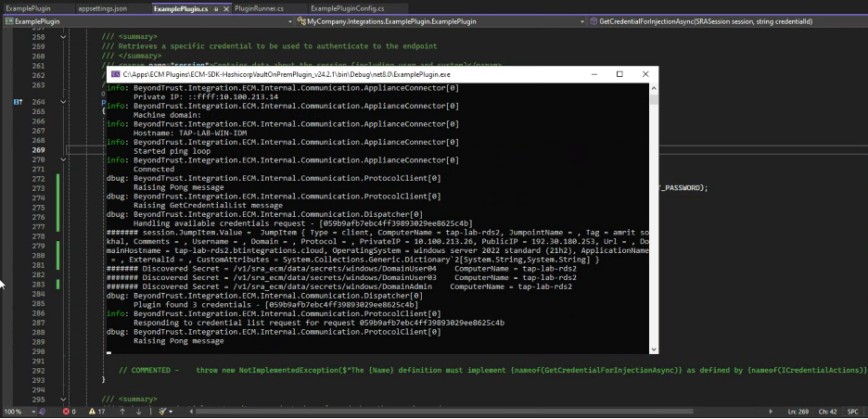Maximize the ExamplePlugin.exe console window
The width and height of the screenshot is (868, 419).
point(619,74)
